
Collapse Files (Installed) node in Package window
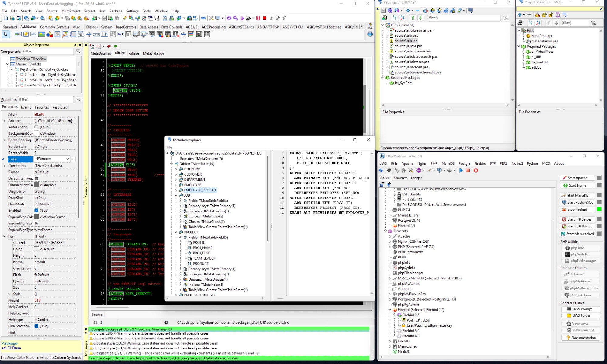(382, 25)
